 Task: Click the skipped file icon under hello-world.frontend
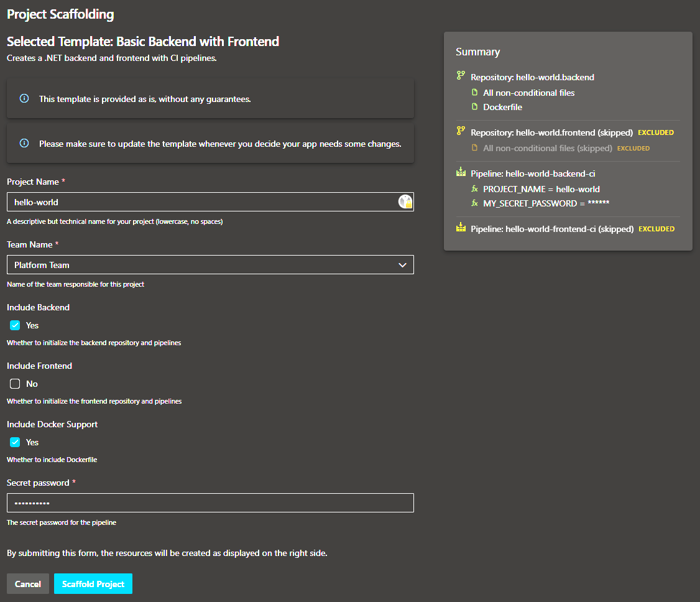click(x=473, y=148)
